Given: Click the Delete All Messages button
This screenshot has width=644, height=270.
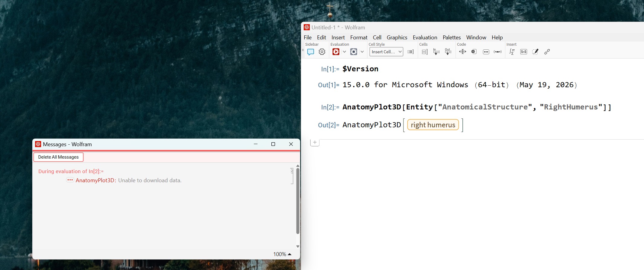Looking at the screenshot, I should point(58,157).
